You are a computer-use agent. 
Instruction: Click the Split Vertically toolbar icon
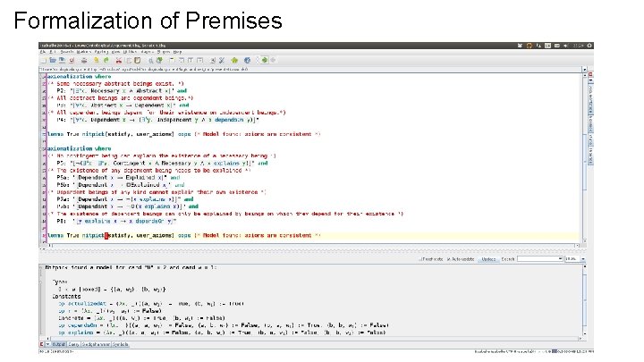point(199,61)
